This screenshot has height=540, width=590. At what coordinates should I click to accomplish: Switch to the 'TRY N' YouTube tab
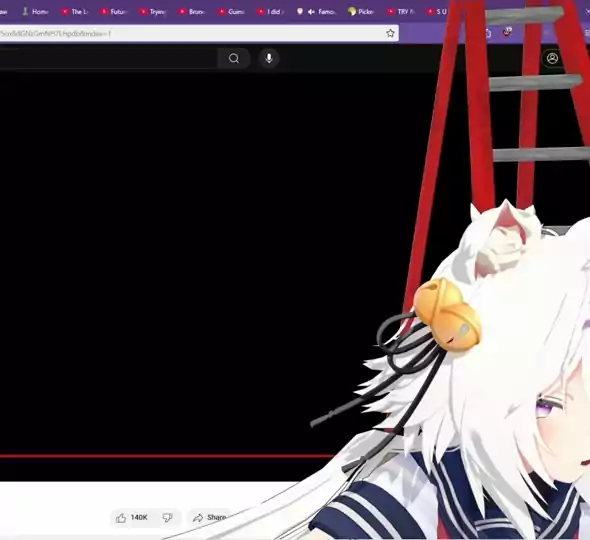tap(401, 12)
